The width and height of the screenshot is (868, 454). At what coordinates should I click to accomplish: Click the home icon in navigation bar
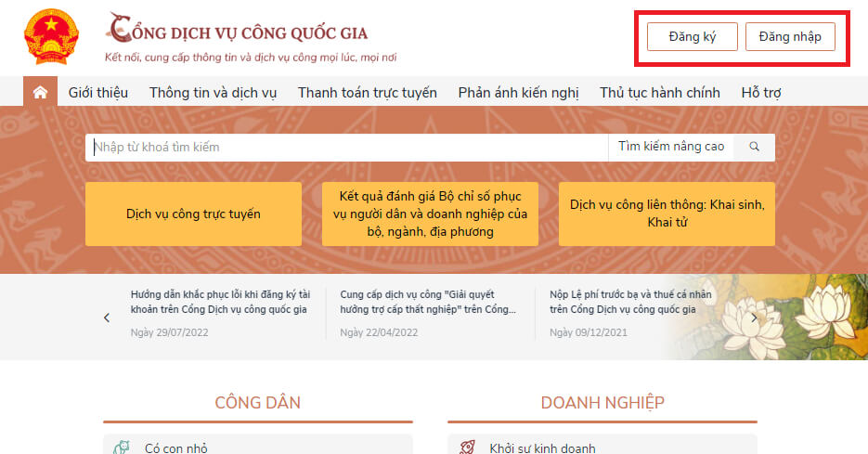click(x=40, y=92)
